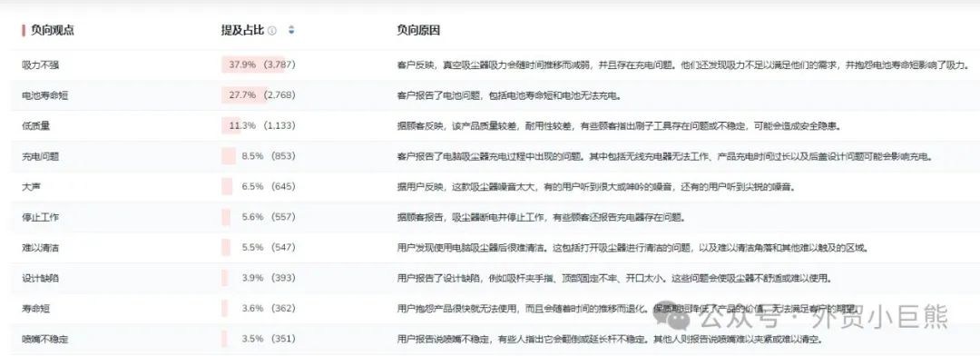Click the 8.5% (853) value
Screen dimensions: 980x356
coord(268,156)
